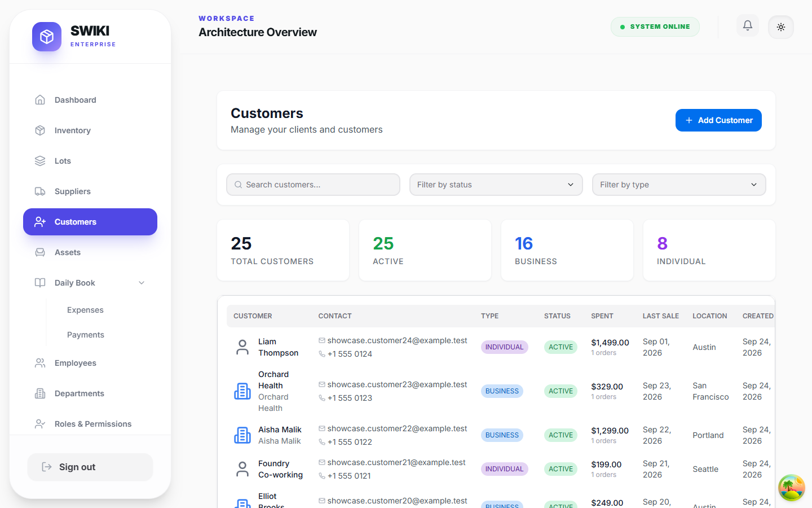Screen dimensions: 812x508
Task: Go to Dashboard in the sidebar
Action: [90, 100]
